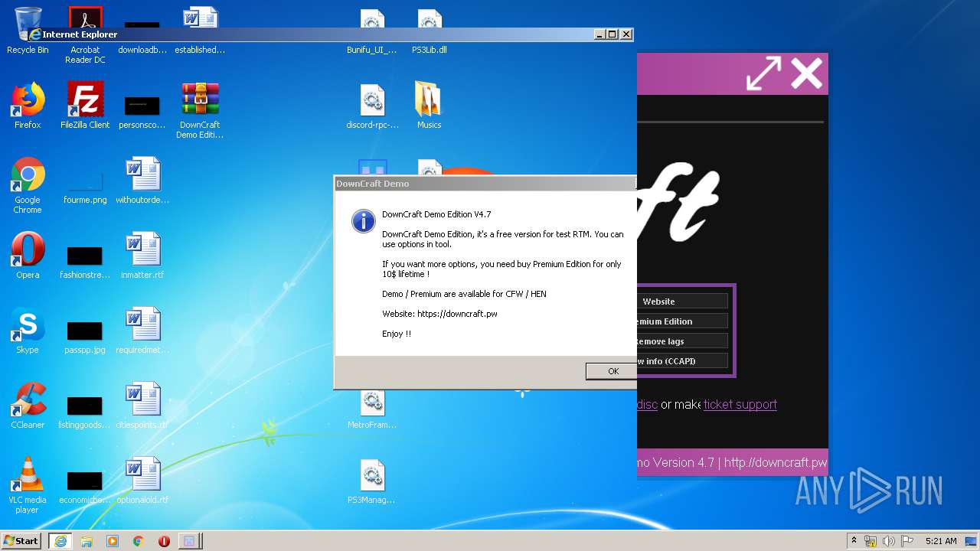The height and width of the screenshot is (551, 980).
Task: Click the DownCraft Demo dialog title bar
Action: tap(485, 184)
